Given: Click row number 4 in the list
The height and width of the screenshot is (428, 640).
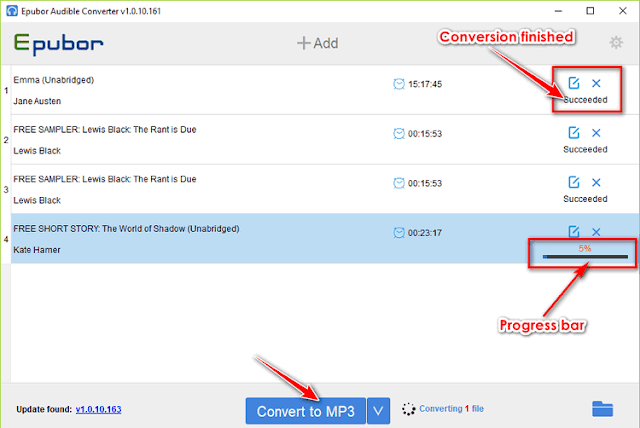Looking at the screenshot, I should [x=6, y=239].
